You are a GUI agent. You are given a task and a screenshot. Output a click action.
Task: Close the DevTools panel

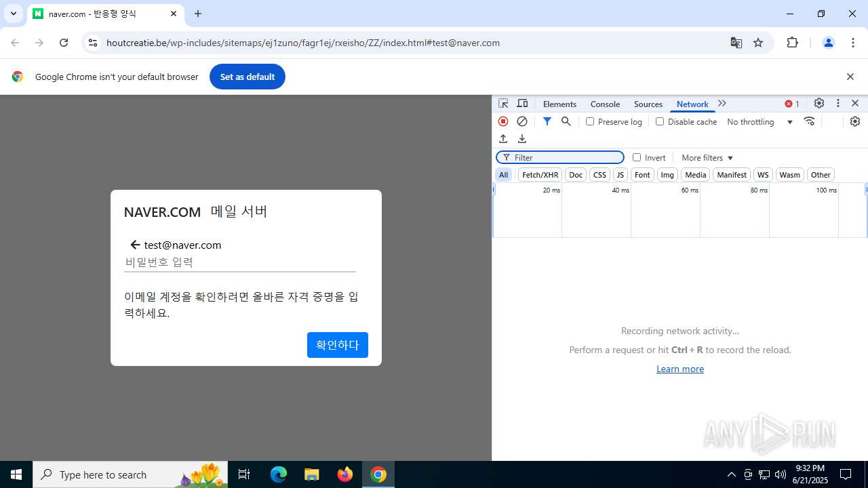point(855,104)
